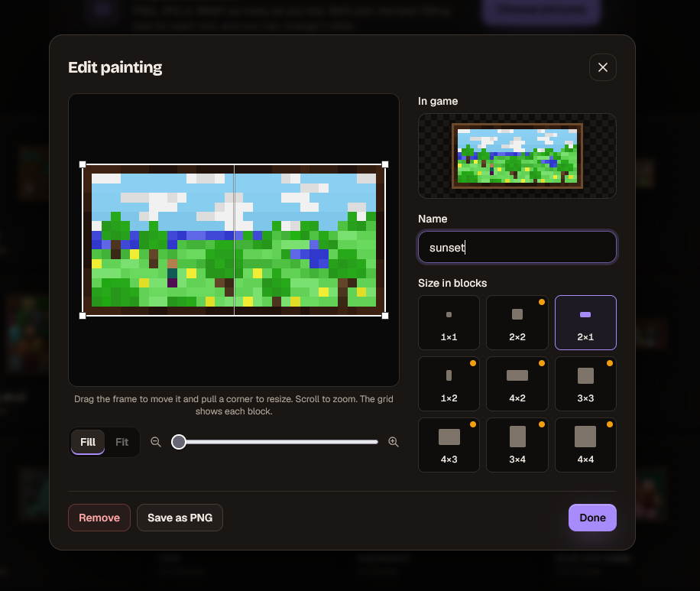
Task: Select the 4×3 block size
Action: tap(449, 445)
